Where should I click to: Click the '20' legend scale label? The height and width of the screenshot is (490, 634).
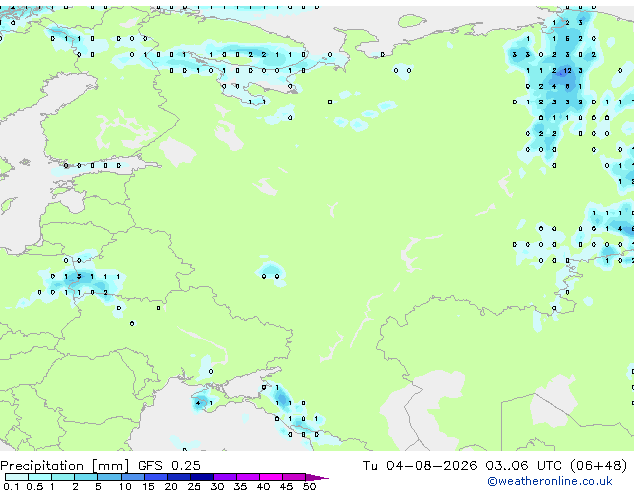coord(171,486)
